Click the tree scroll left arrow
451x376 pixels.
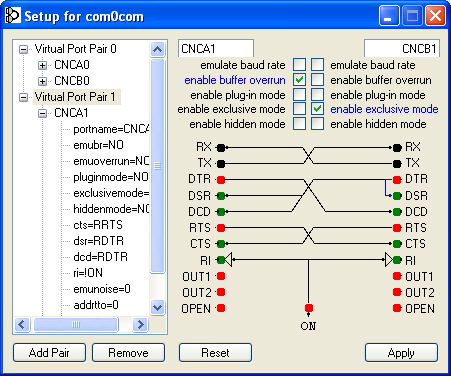click(x=22, y=324)
